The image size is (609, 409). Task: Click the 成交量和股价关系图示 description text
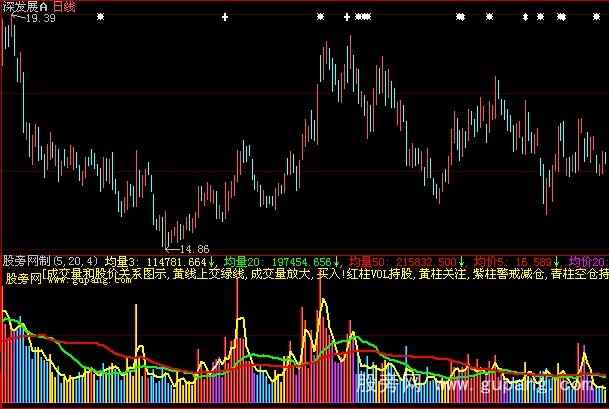[x=107, y=274]
